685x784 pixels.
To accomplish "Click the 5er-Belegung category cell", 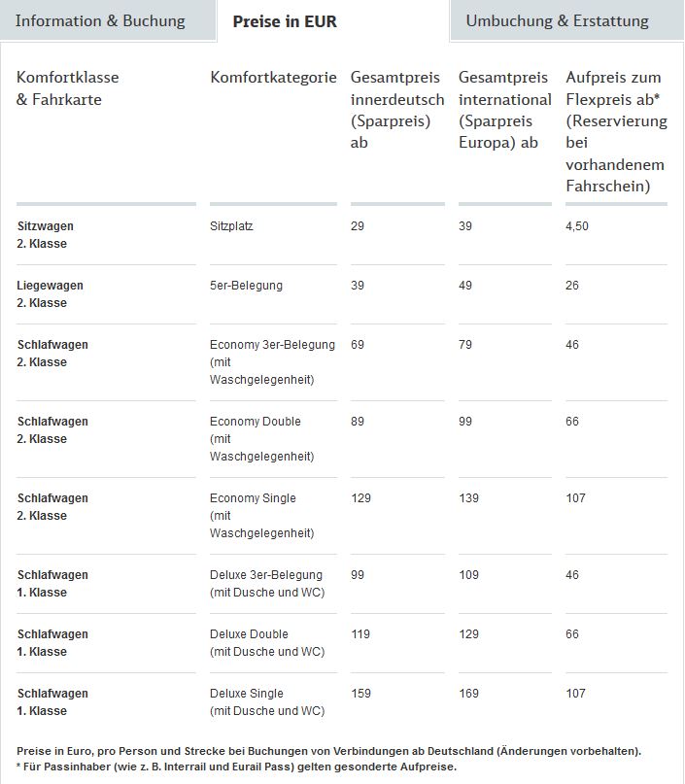I will click(246, 285).
